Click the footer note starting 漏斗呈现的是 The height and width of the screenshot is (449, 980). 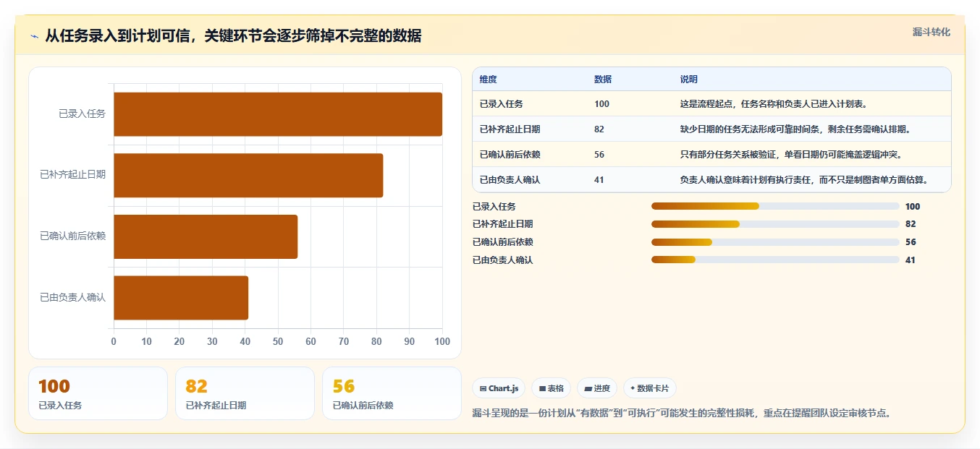681,414
